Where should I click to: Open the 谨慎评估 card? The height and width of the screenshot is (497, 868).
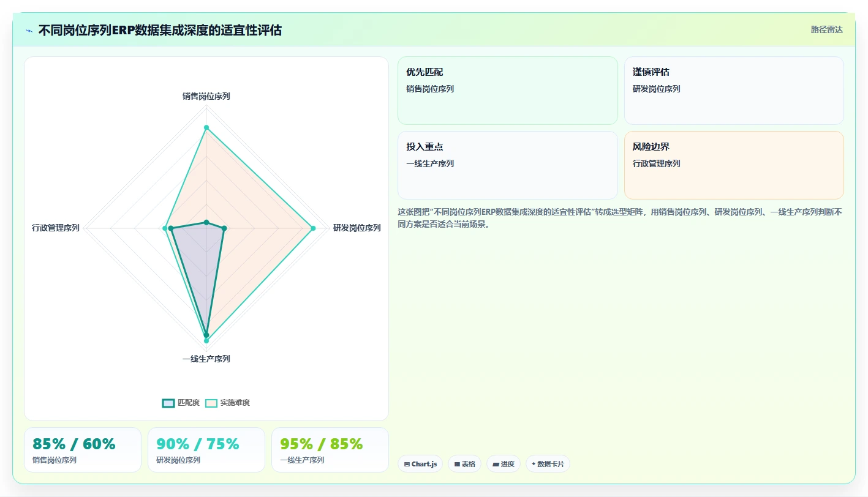coord(734,91)
